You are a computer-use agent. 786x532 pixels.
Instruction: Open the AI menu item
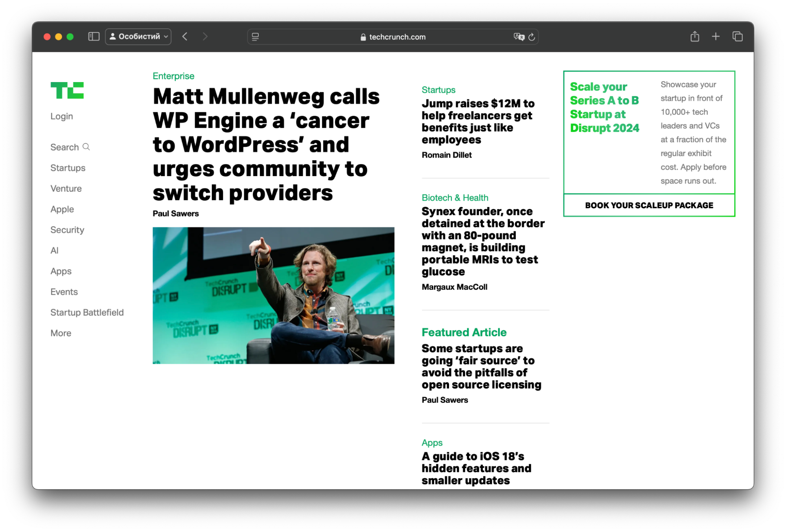54,251
